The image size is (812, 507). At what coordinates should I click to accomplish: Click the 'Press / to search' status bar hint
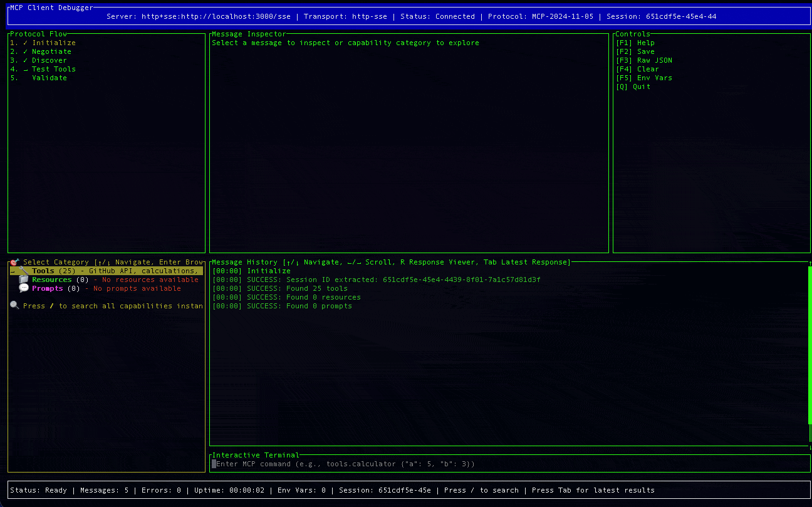tap(481, 490)
